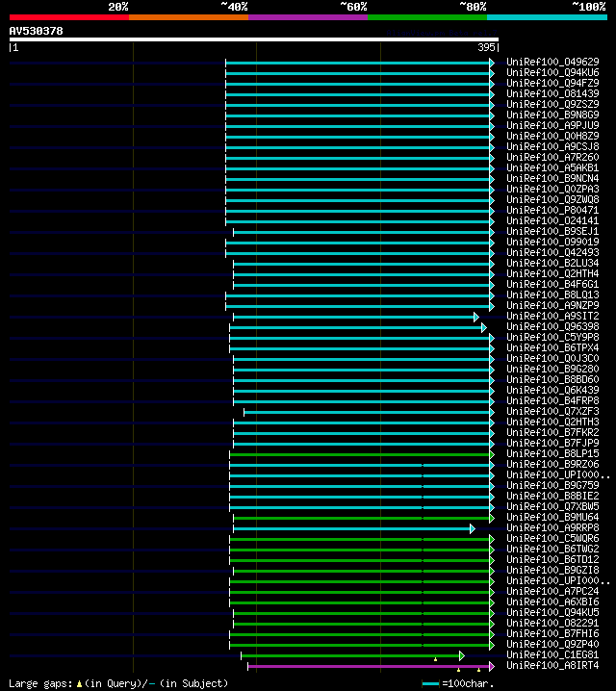This screenshot has width=616, height=691.
Task: Select the UniRef100_A5AKB1 label
Action: click(552, 167)
